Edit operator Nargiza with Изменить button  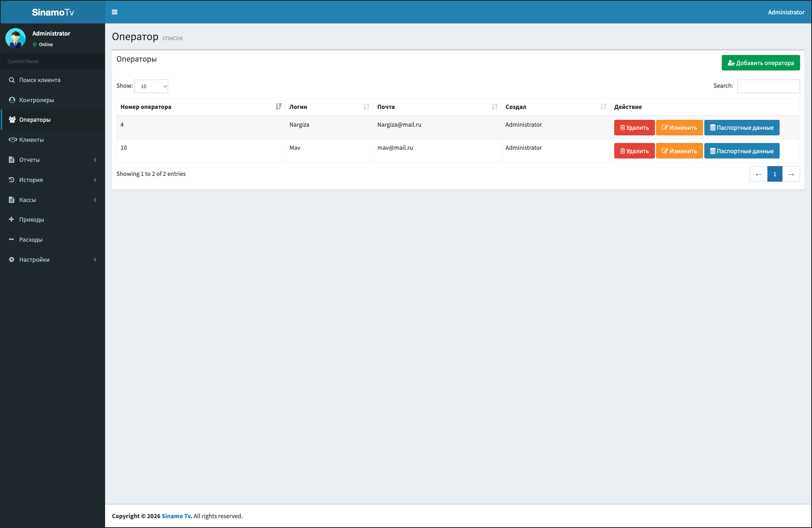pyautogui.click(x=679, y=127)
